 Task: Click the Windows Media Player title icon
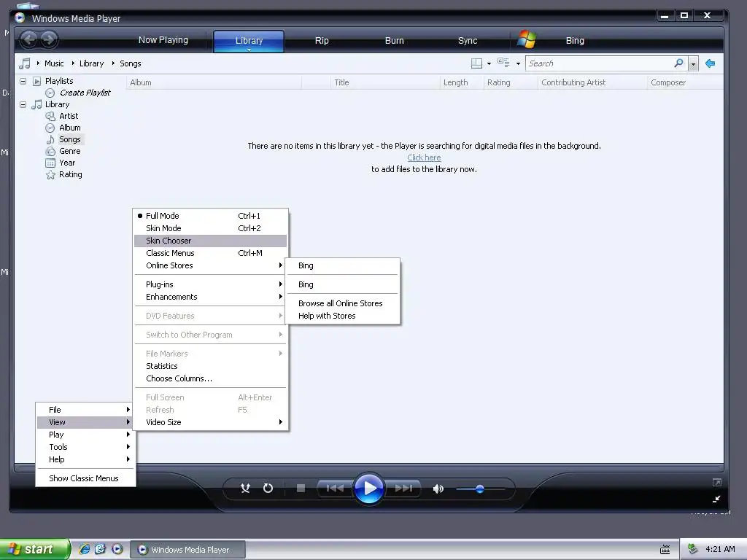coord(20,18)
